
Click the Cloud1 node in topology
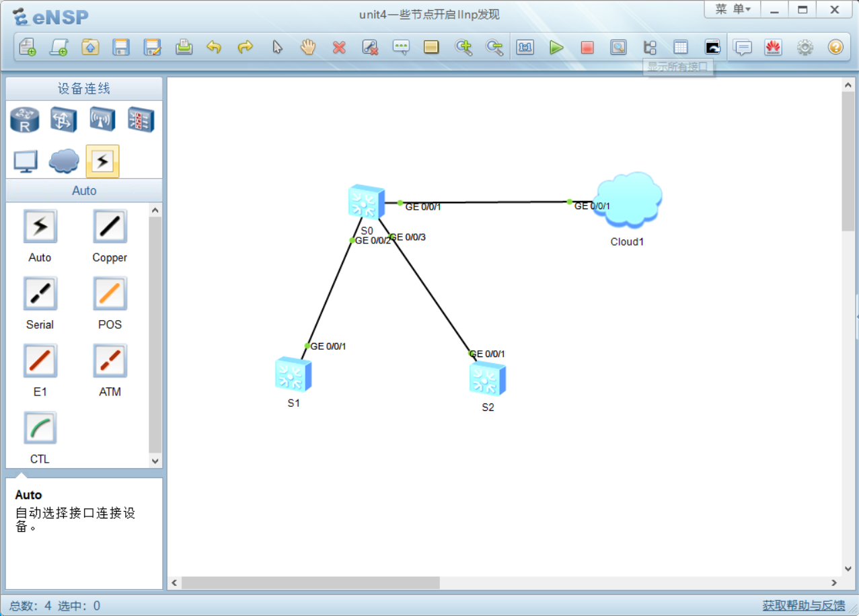[x=628, y=200]
